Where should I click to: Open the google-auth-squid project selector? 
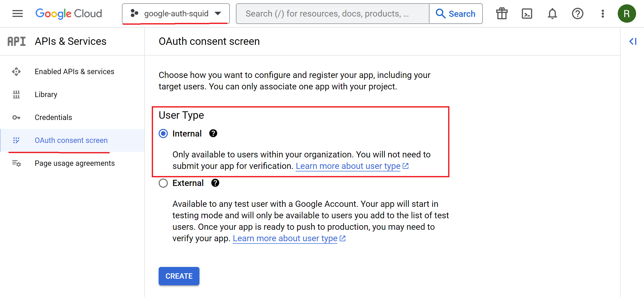pyautogui.click(x=176, y=13)
